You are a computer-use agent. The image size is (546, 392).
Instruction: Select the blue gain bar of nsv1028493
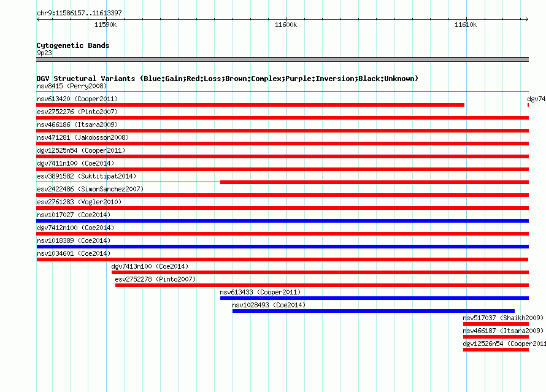point(373,311)
